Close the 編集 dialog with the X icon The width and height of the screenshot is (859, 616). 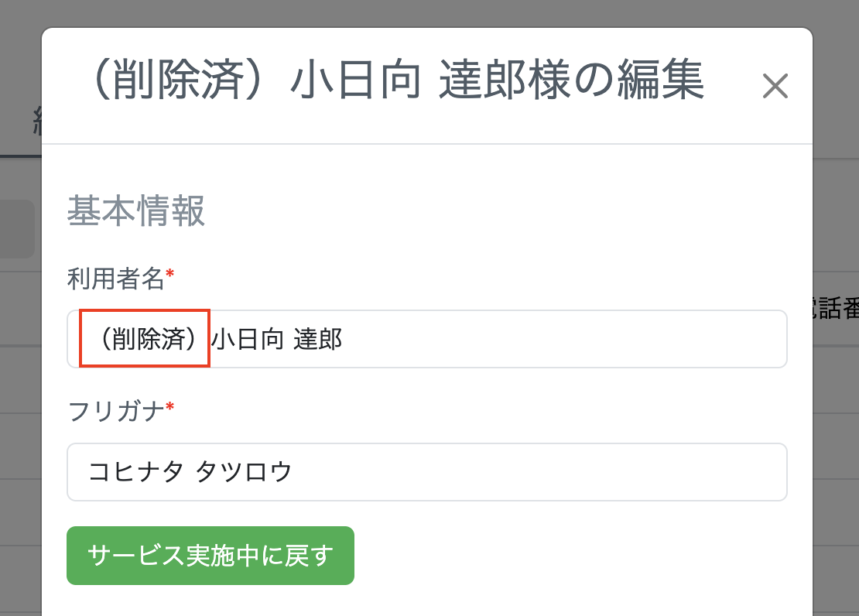(775, 86)
